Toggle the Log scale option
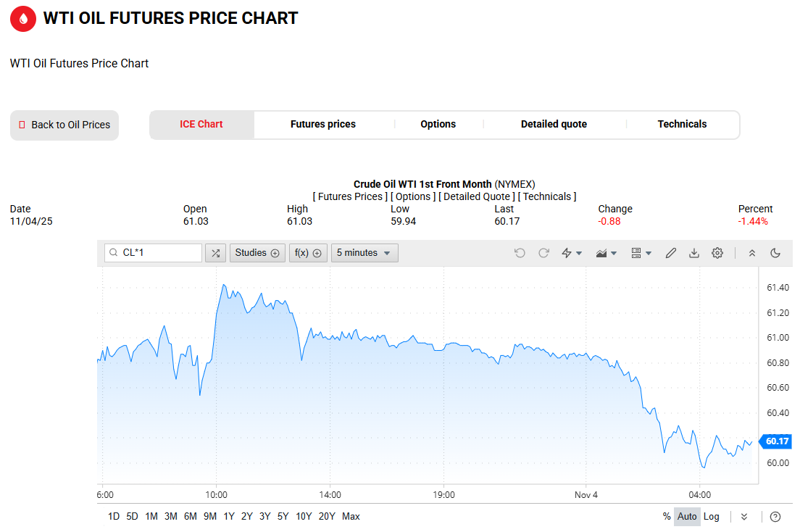This screenshot has height=532, width=800. click(712, 517)
